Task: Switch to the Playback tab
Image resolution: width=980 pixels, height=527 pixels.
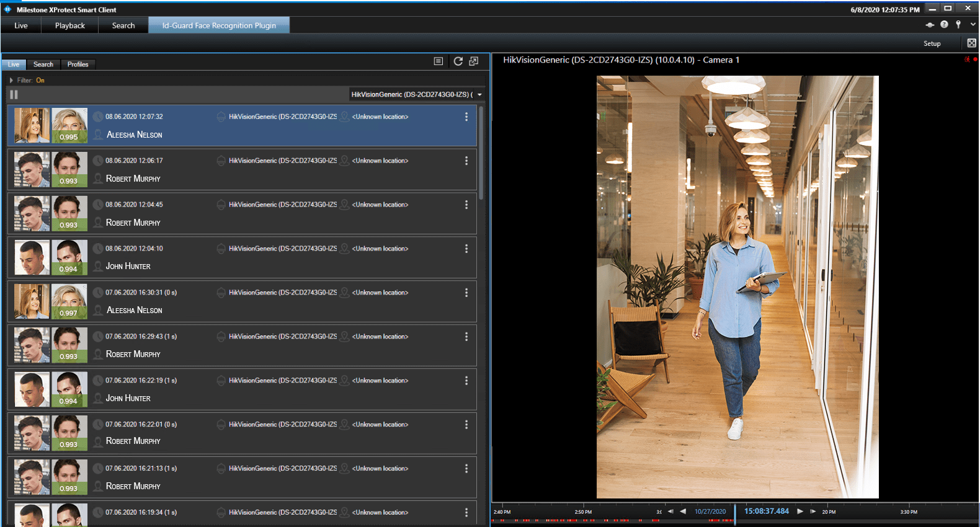Action: [x=69, y=25]
